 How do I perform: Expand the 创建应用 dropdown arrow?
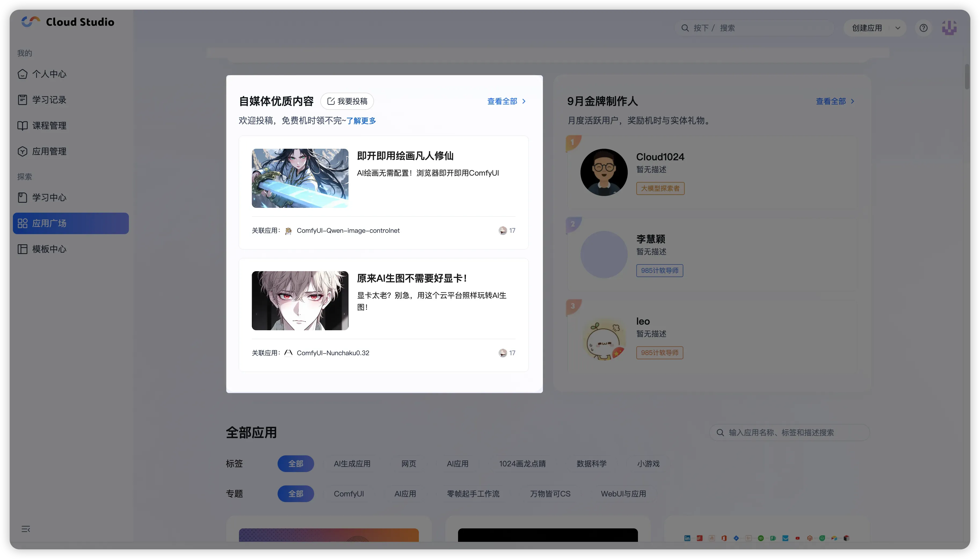[x=898, y=28]
